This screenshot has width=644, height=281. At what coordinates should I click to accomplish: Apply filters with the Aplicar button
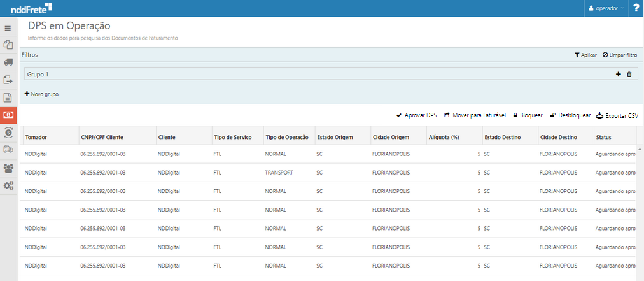click(585, 55)
